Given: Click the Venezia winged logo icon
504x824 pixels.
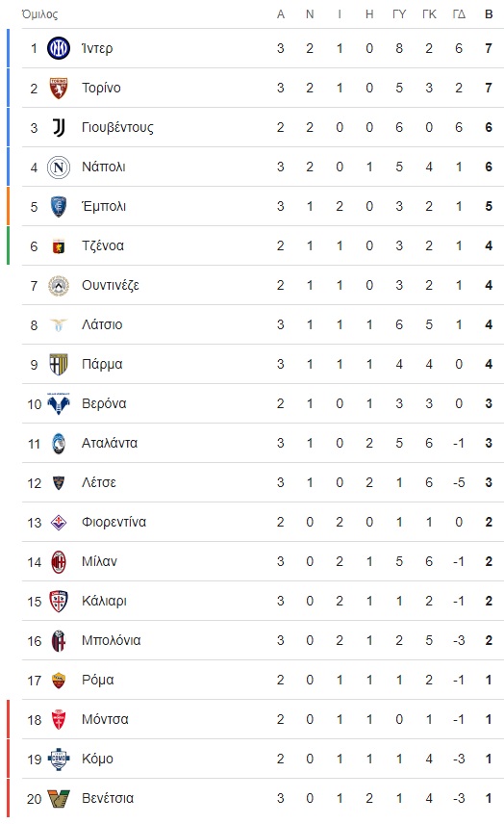Looking at the screenshot, I should coord(59,798).
